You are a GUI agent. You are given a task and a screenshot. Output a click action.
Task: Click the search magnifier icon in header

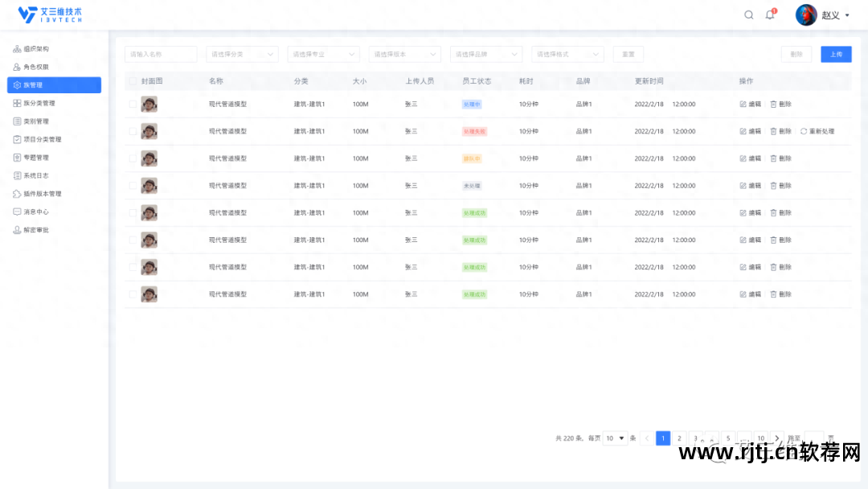pyautogui.click(x=749, y=14)
